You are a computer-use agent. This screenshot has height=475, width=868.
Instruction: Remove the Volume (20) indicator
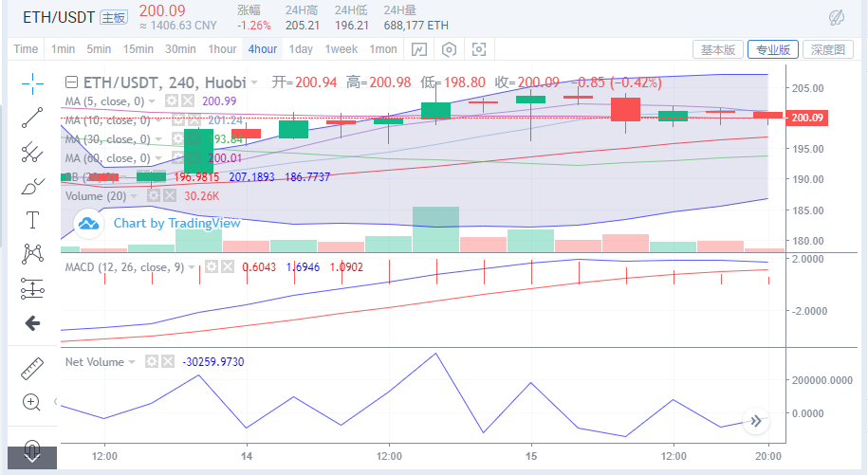pos(170,195)
